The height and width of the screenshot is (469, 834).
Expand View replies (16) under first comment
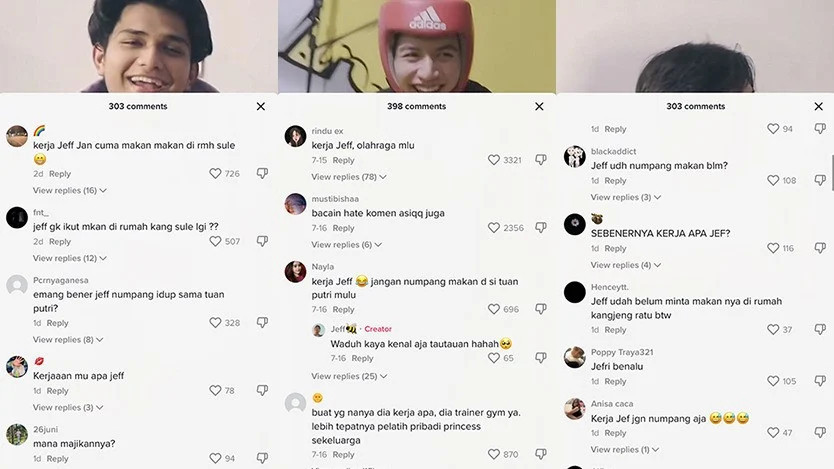coord(70,190)
